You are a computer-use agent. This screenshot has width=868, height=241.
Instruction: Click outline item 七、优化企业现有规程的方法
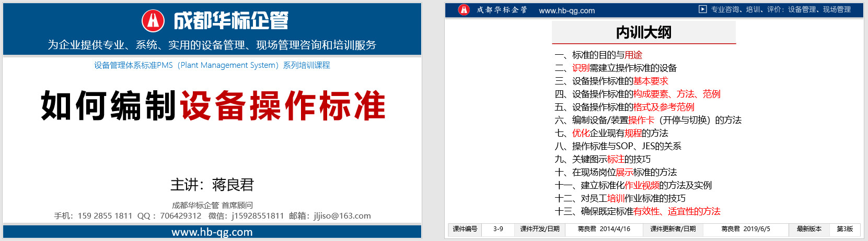pyautogui.click(x=611, y=133)
